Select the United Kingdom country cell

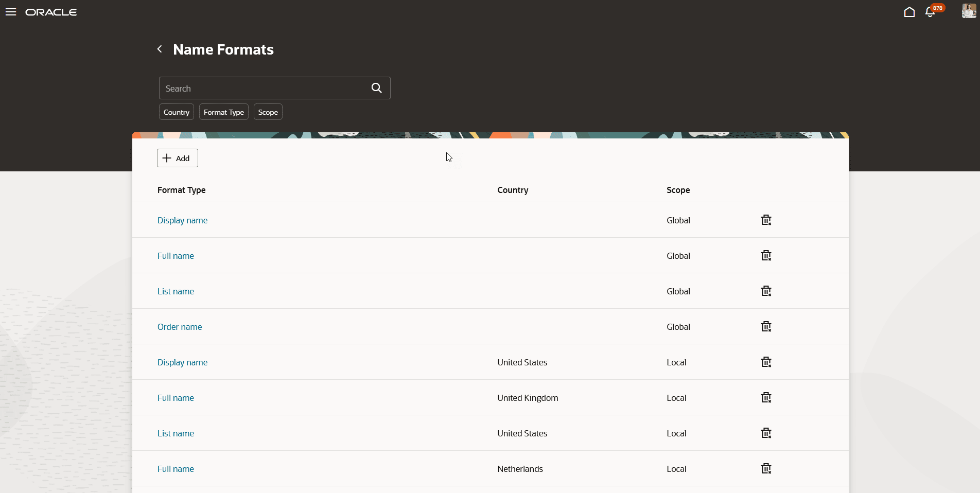pyautogui.click(x=528, y=398)
